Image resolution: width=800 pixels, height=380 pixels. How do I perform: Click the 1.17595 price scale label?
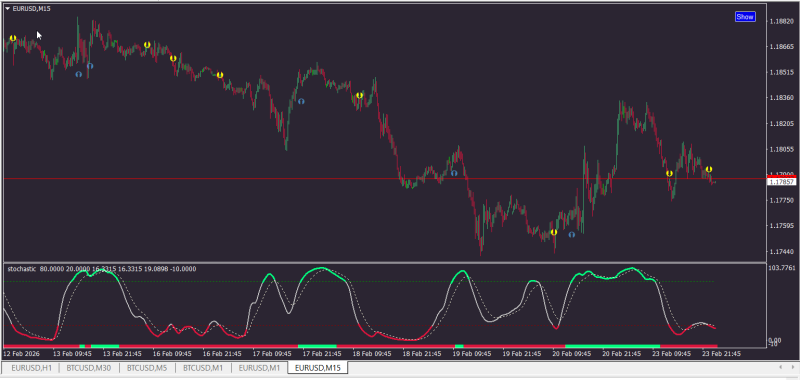(782, 226)
